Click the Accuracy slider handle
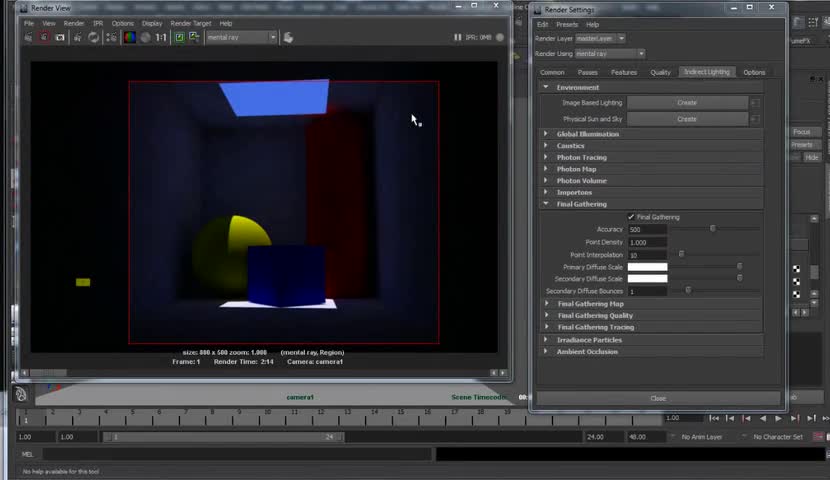The height and width of the screenshot is (480, 830). coord(712,229)
